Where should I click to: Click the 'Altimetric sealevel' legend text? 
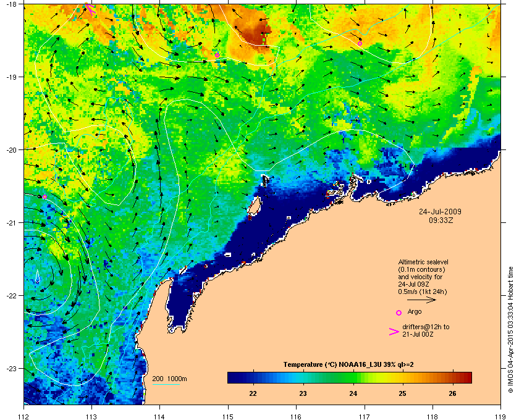[423, 262]
